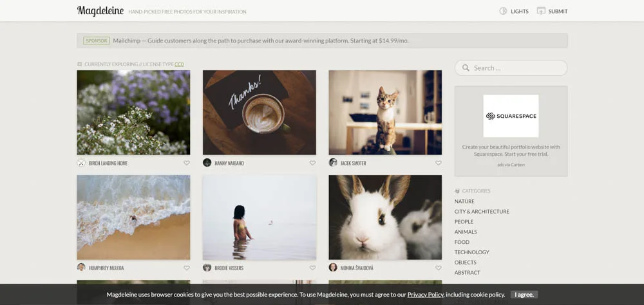Select the Nature category
The width and height of the screenshot is (644, 305).
coord(464,201)
